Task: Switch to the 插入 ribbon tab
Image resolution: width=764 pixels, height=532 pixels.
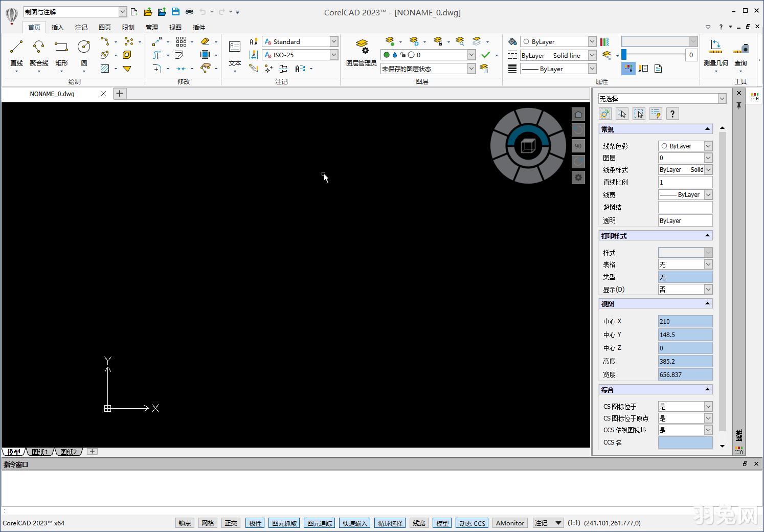Action: pyautogui.click(x=57, y=27)
